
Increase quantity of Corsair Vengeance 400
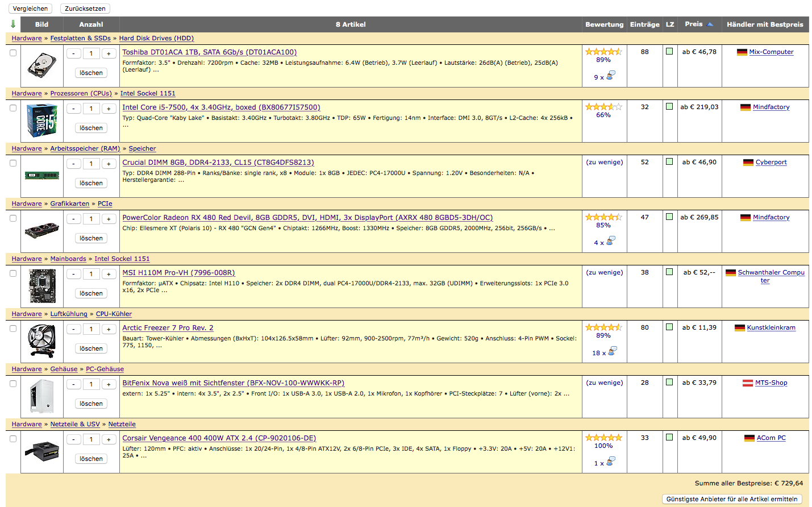tap(109, 439)
